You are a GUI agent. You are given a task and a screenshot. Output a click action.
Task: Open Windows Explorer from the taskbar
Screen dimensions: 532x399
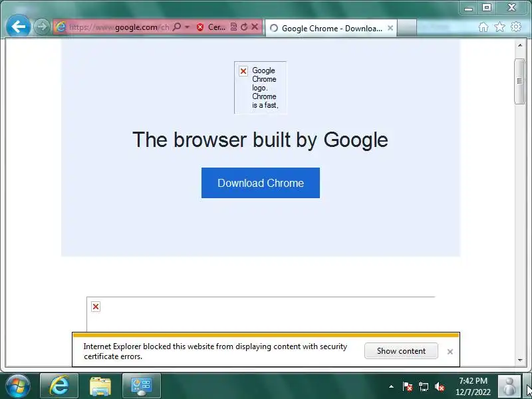pyautogui.click(x=100, y=386)
